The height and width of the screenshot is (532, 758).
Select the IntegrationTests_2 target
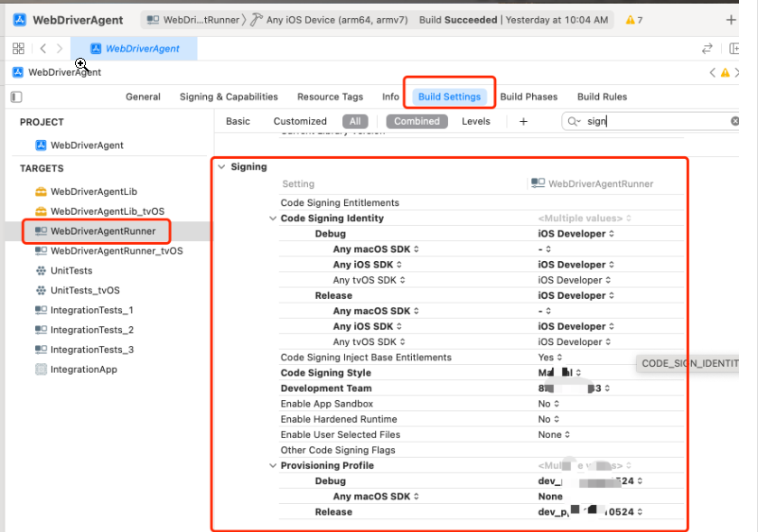(85, 330)
